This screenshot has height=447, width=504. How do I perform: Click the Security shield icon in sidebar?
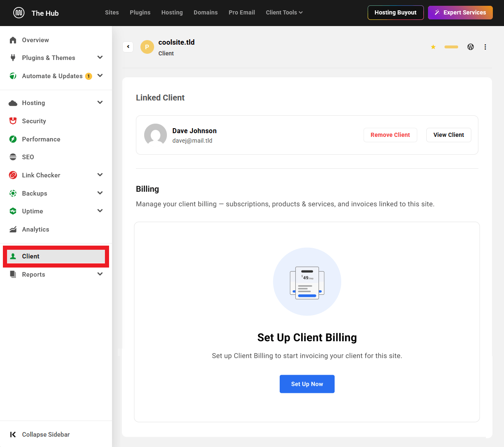13,121
